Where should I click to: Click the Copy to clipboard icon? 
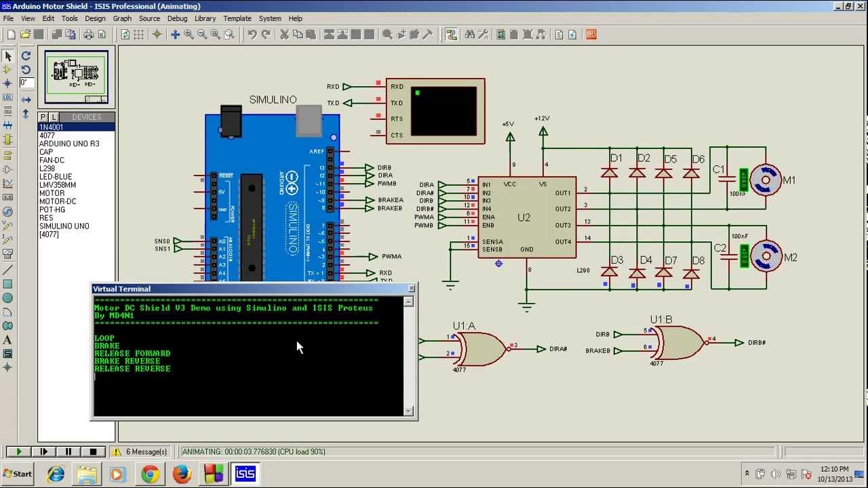tap(298, 35)
